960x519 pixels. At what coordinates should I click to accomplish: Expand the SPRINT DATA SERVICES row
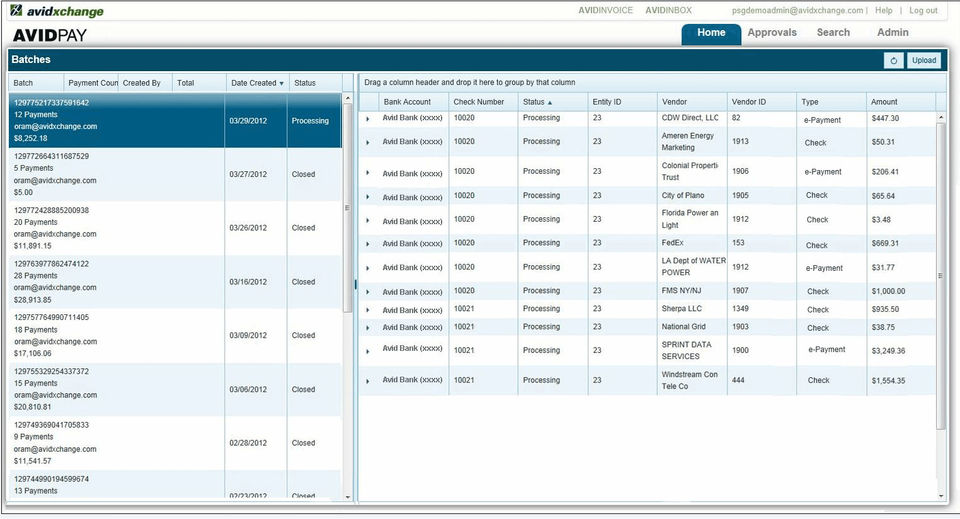click(x=367, y=351)
